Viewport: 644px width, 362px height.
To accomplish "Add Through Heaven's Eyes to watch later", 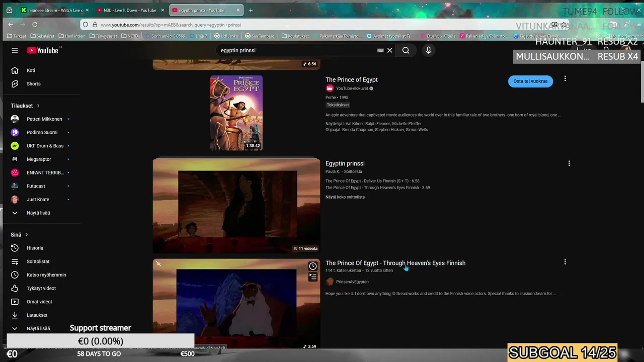I will (x=313, y=266).
